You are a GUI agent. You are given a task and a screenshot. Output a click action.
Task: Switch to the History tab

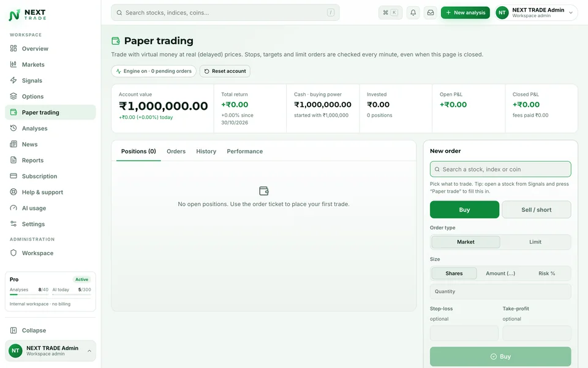click(x=206, y=151)
